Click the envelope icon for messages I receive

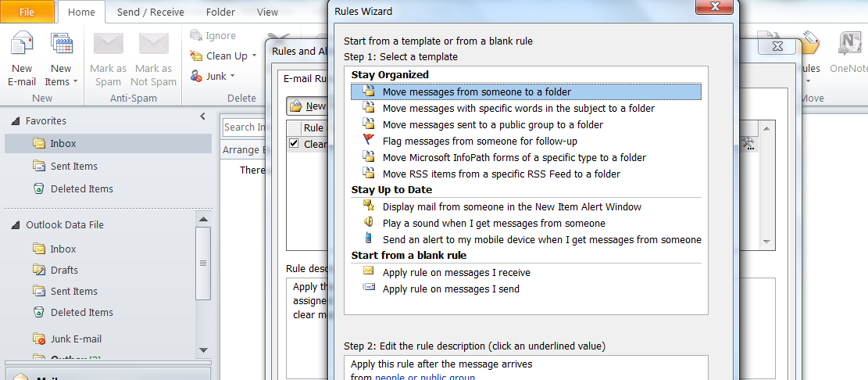(369, 271)
